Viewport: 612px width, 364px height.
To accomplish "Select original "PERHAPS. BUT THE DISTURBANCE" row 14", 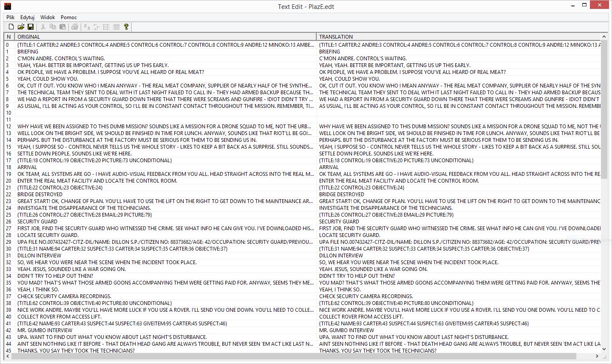I will 137,140.
